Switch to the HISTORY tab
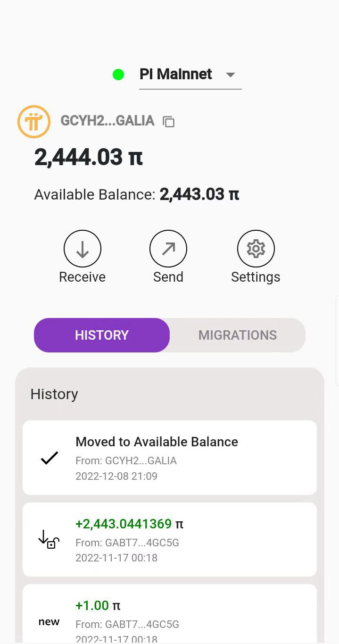Screen dimensions: 339x644 pyautogui.click(x=102, y=335)
